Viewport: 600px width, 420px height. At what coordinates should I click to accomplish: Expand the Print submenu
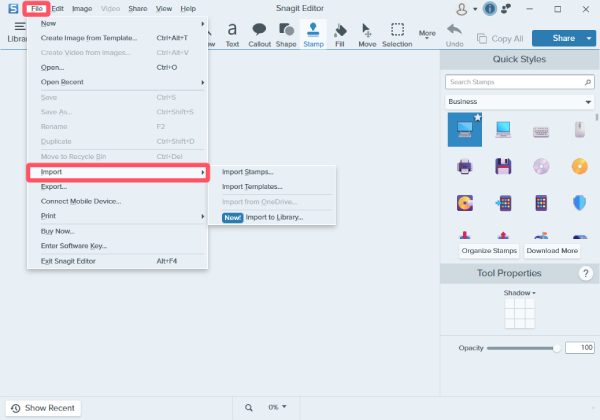[x=117, y=216]
